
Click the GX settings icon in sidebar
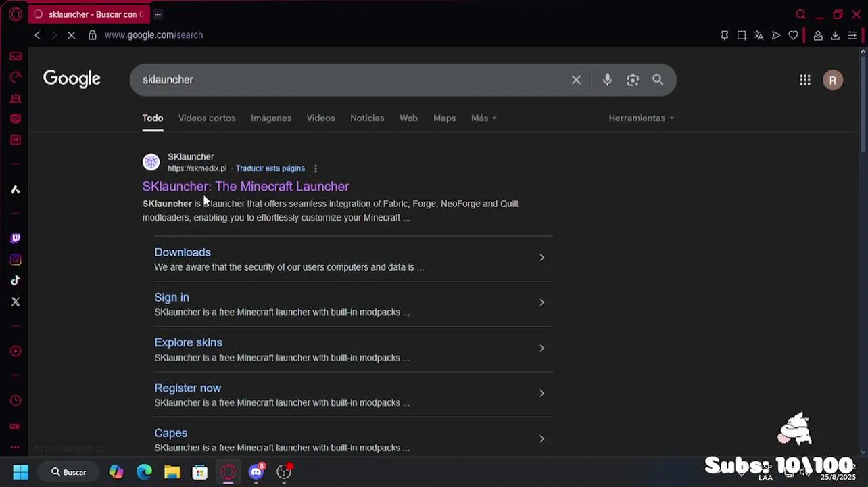pyautogui.click(x=16, y=426)
